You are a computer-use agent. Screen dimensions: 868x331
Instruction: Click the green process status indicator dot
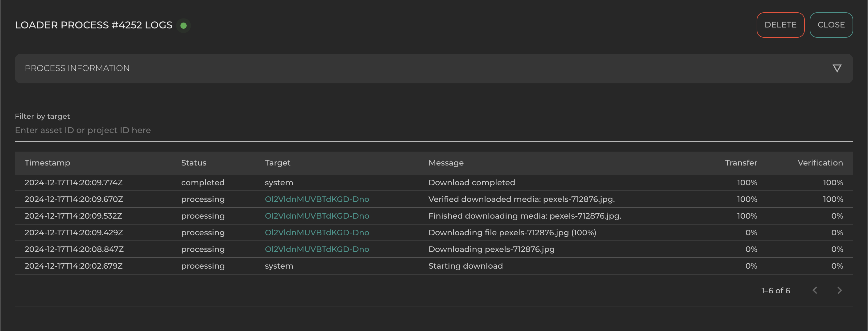pyautogui.click(x=183, y=26)
